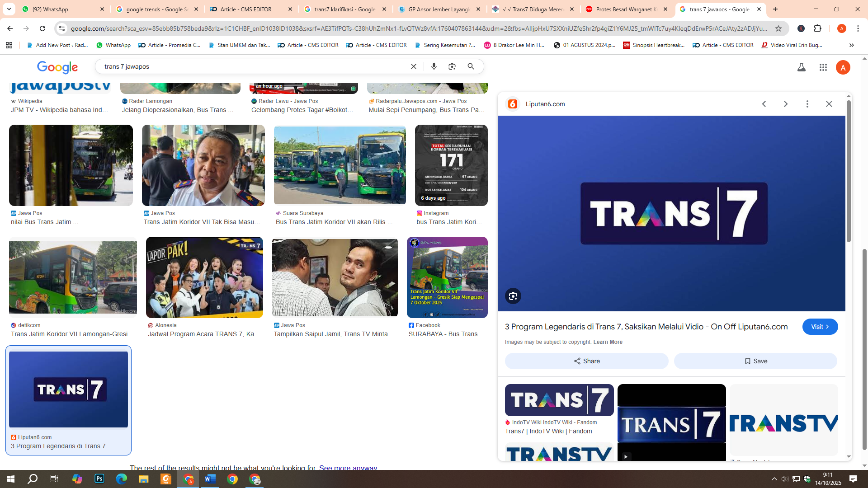Open a new browser tab
This screenshot has height=488, width=868.
pos(775,9)
